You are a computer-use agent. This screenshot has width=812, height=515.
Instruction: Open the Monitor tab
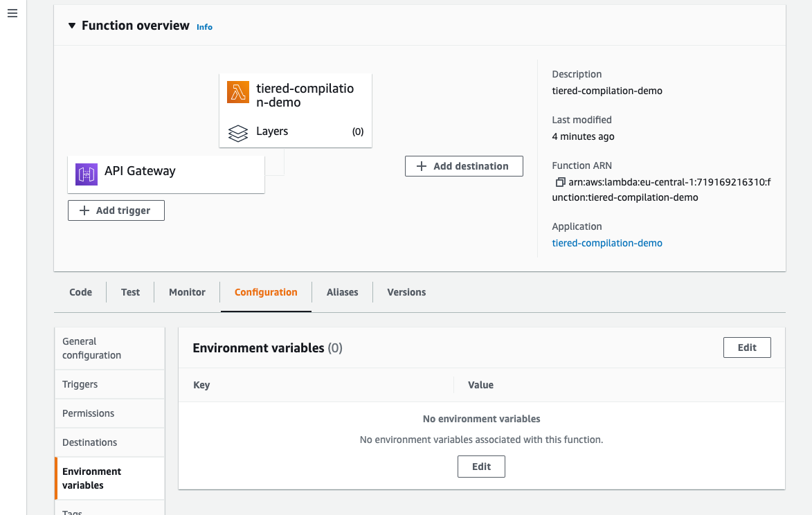click(187, 292)
